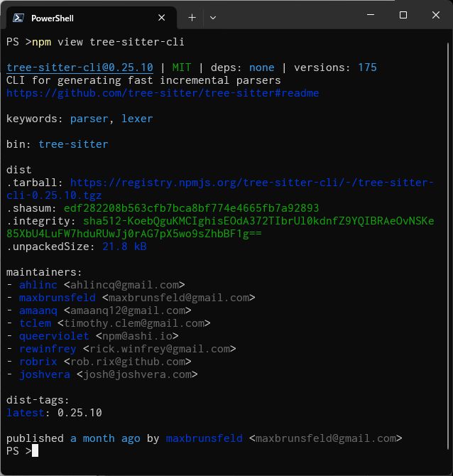This screenshot has height=476, width=453.
Task: Click the joshvera maintainer name
Action: coord(45,374)
